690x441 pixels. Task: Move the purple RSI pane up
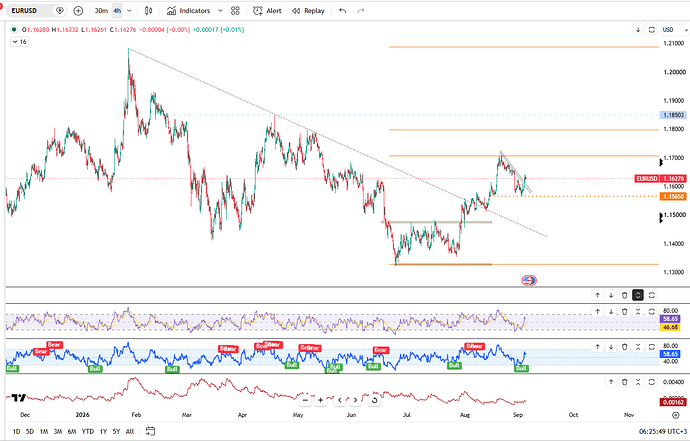pyautogui.click(x=598, y=311)
